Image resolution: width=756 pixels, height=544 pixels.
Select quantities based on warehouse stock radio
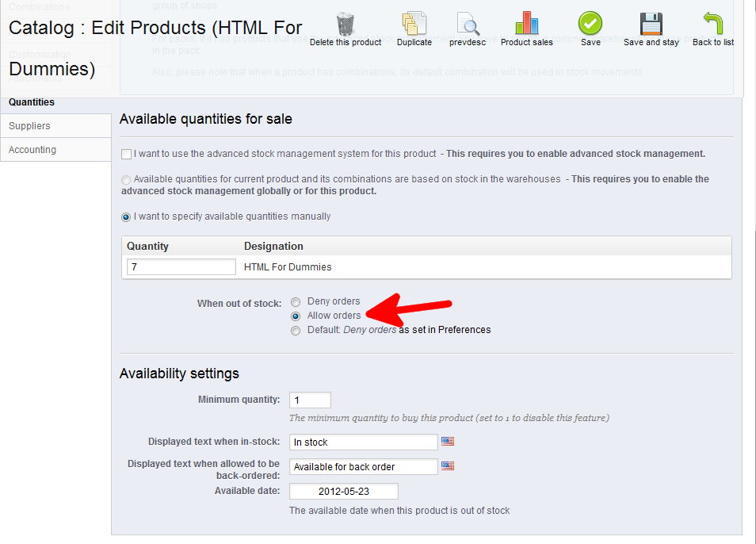click(126, 180)
